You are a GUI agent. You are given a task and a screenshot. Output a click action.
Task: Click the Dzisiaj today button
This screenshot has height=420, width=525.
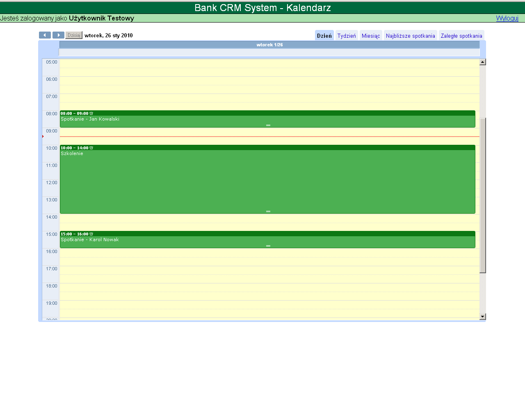[74, 35]
